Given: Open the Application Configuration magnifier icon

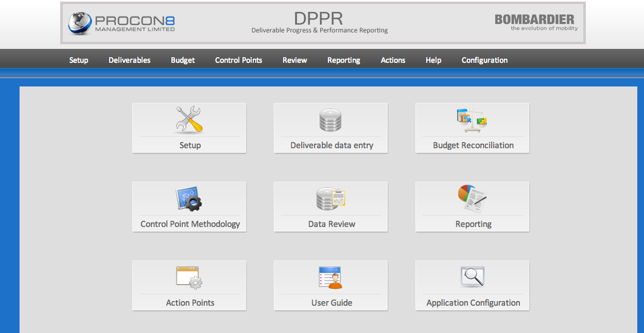Looking at the screenshot, I should pos(473,278).
